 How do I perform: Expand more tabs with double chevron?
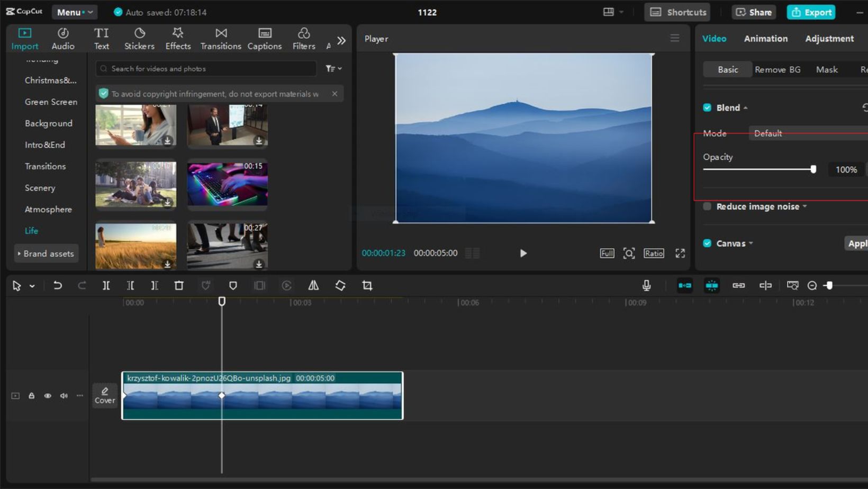point(341,40)
